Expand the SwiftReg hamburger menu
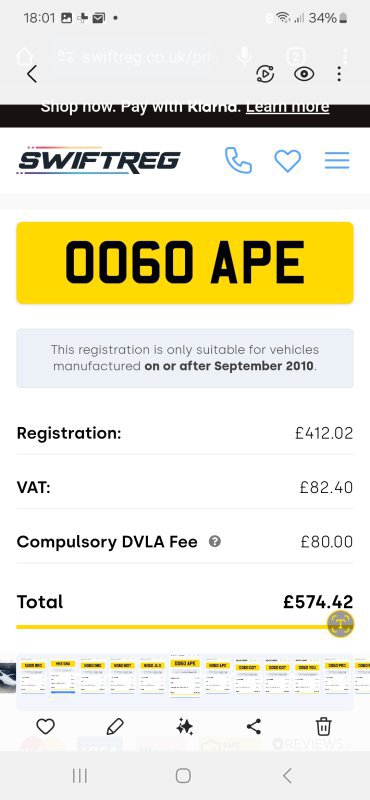This screenshot has height=800, width=370. tap(337, 161)
